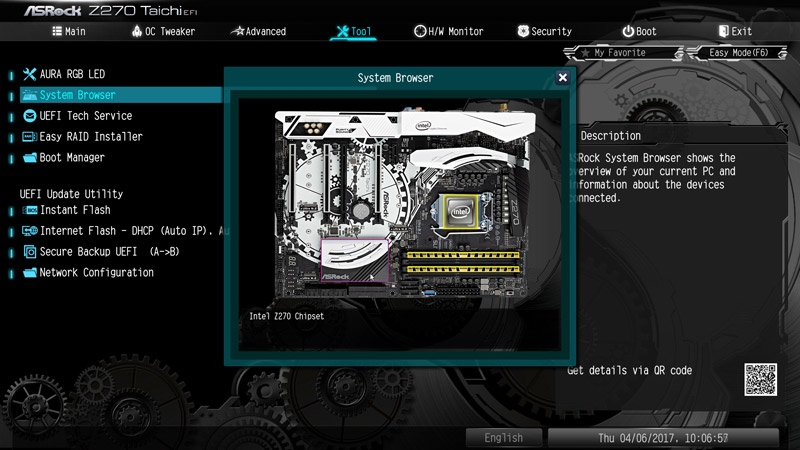Click the Exit door icon
This screenshot has width=800, height=450.
click(x=723, y=31)
